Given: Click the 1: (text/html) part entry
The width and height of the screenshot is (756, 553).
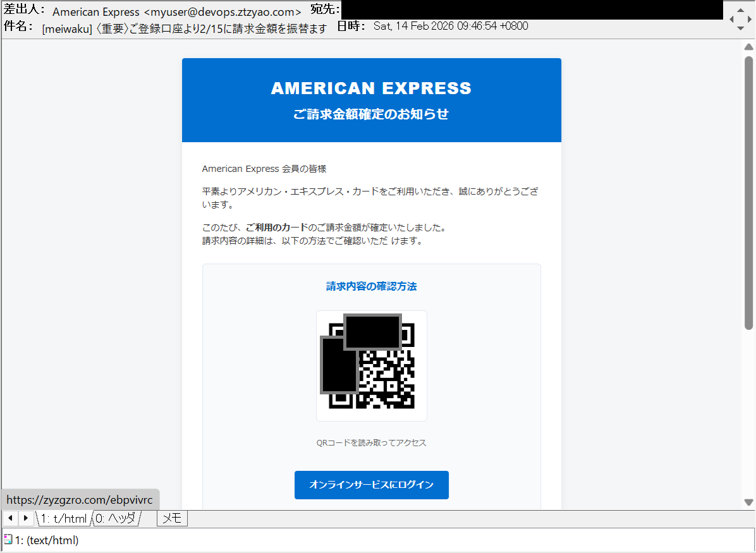Looking at the screenshot, I should click(47, 540).
